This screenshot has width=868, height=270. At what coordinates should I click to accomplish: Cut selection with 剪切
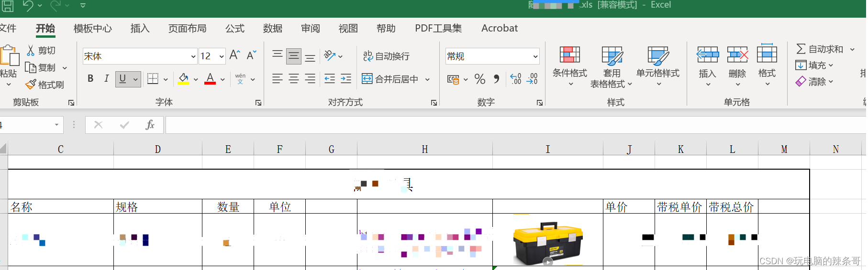coord(41,50)
